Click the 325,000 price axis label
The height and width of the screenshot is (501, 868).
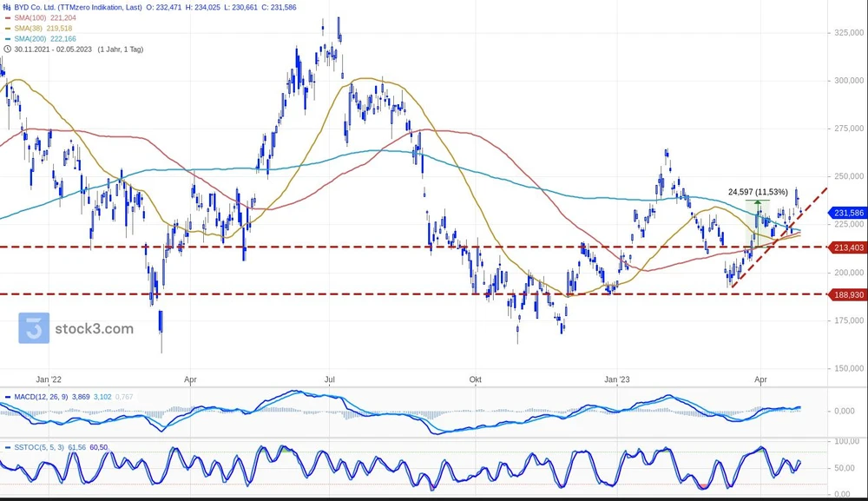(x=849, y=33)
